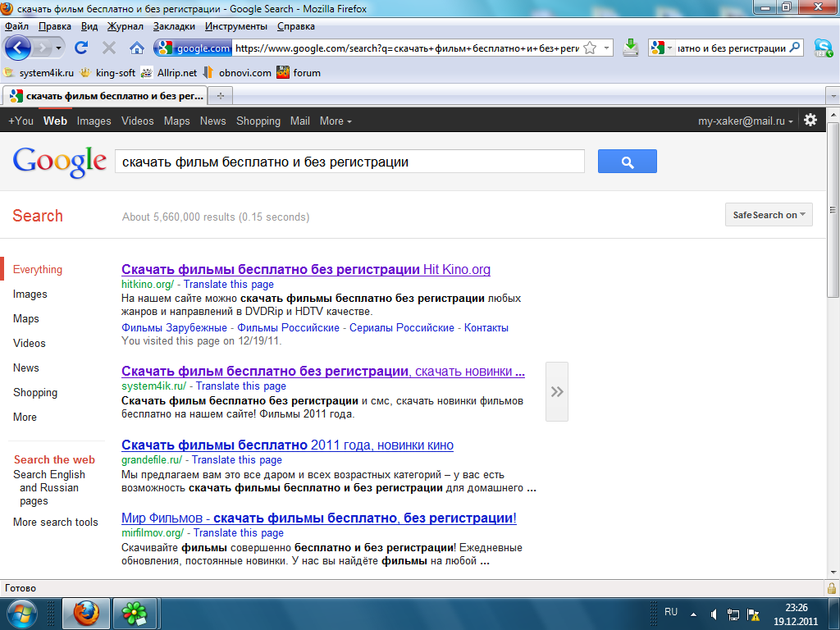Click the Firefox taskbar icon
The height and width of the screenshot is (630, 840).
click(86, 614)
